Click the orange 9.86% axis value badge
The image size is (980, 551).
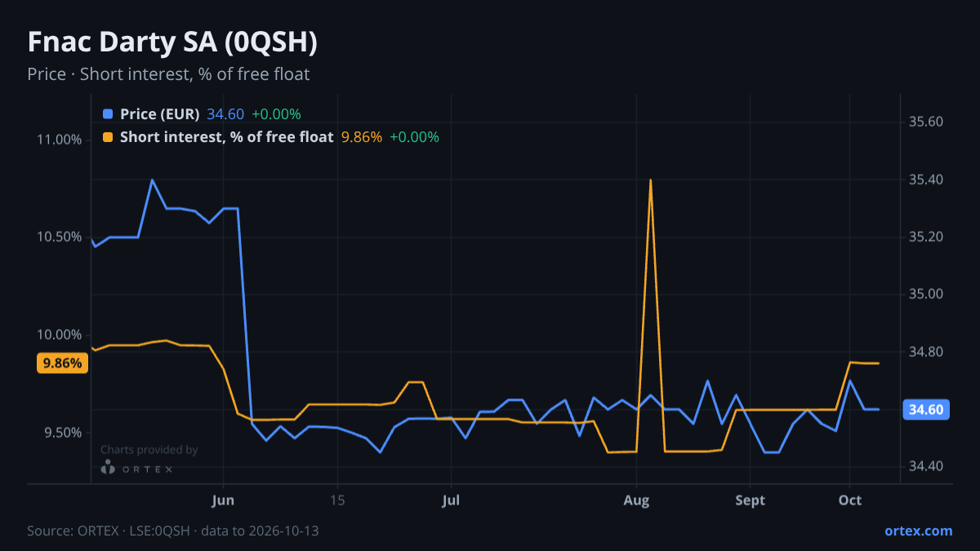[x=62, y=363]
